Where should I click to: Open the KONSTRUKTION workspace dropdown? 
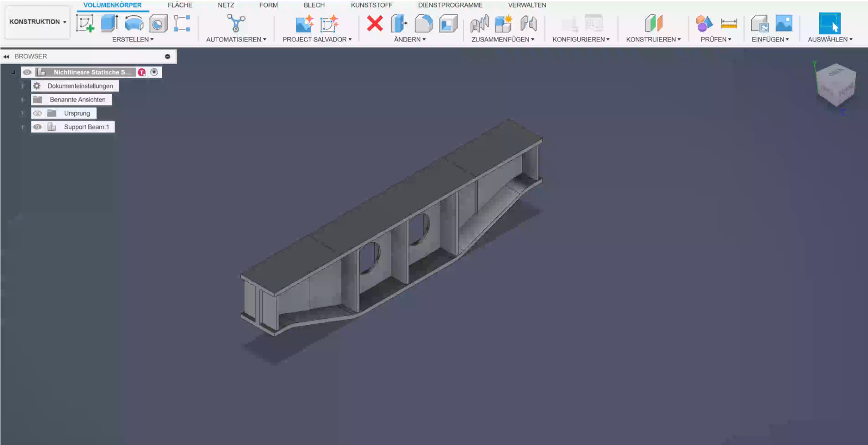[37, 22]
